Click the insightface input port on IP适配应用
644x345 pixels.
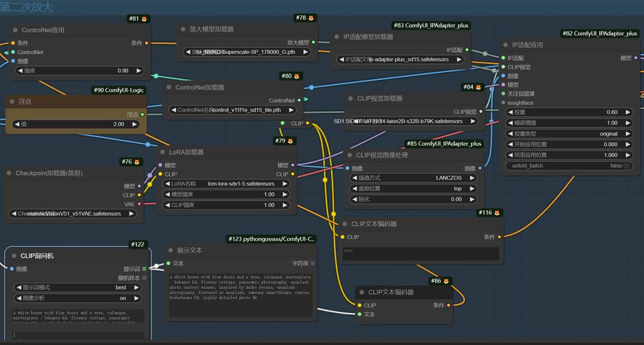pyautogui.click(x=503, y=102)
